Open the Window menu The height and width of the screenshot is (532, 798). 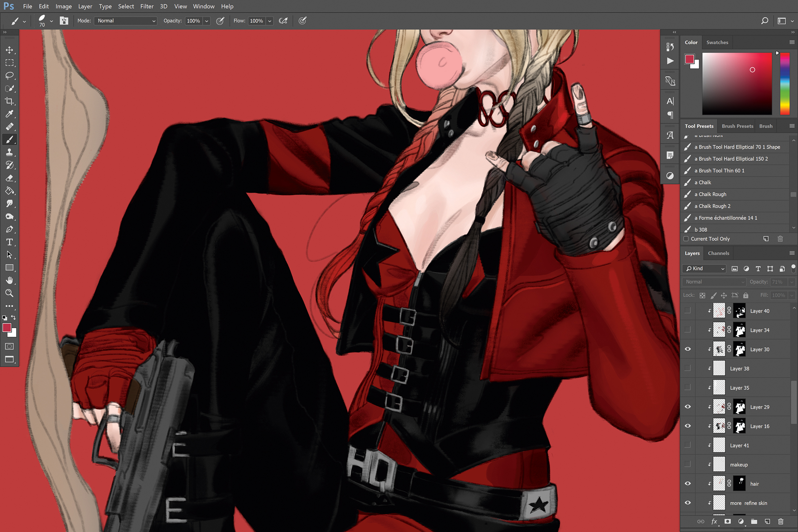[204, 6]
